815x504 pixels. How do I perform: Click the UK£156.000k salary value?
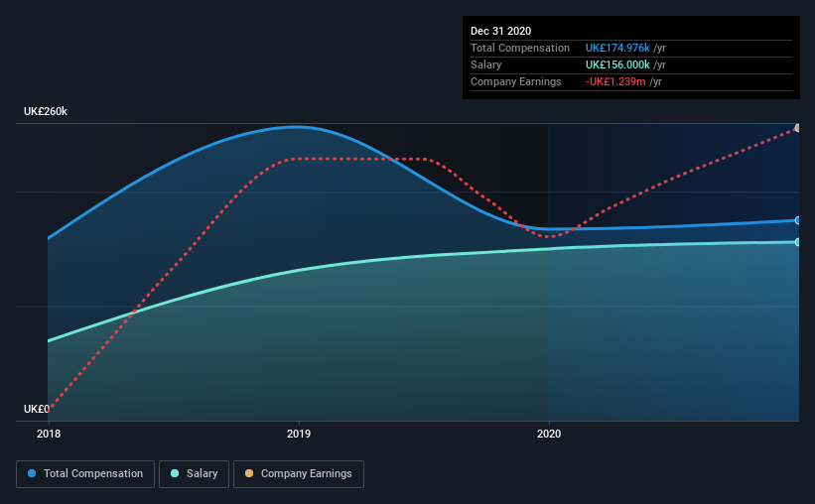(617, 64)
